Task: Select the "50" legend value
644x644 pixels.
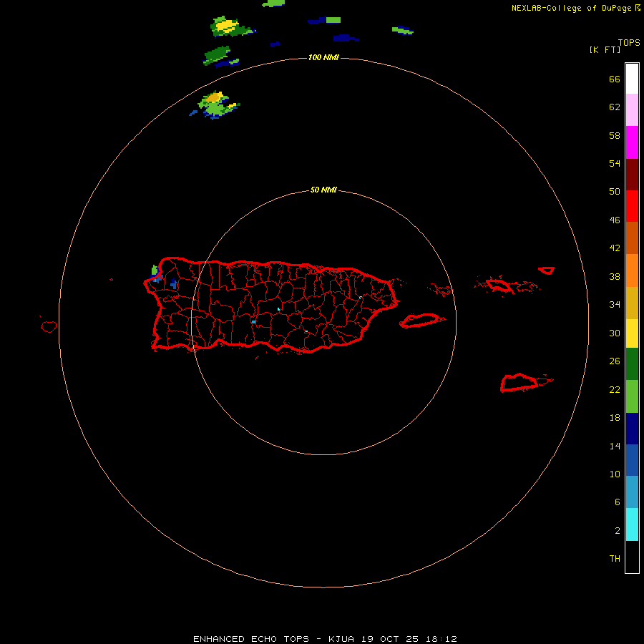Action: 615,192
